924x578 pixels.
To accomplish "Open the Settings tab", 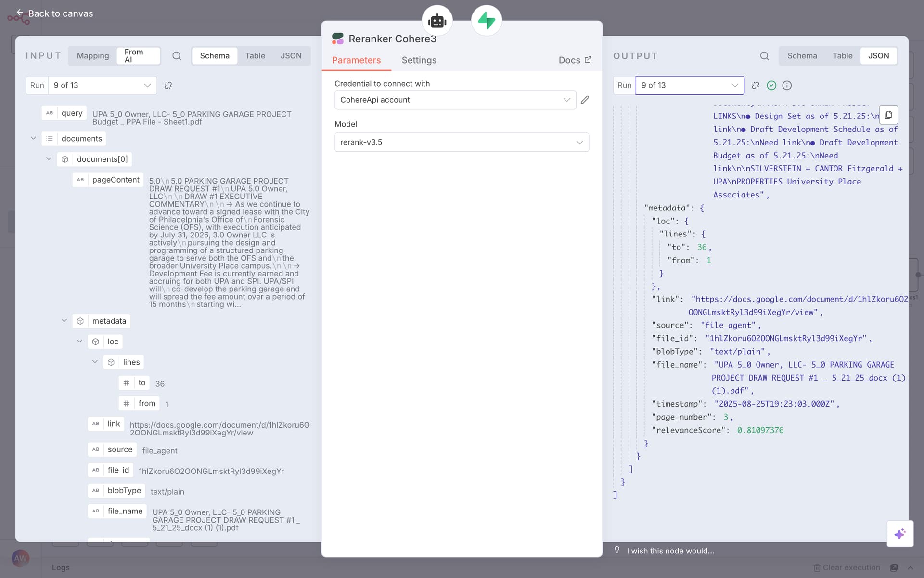I will 419,60.
